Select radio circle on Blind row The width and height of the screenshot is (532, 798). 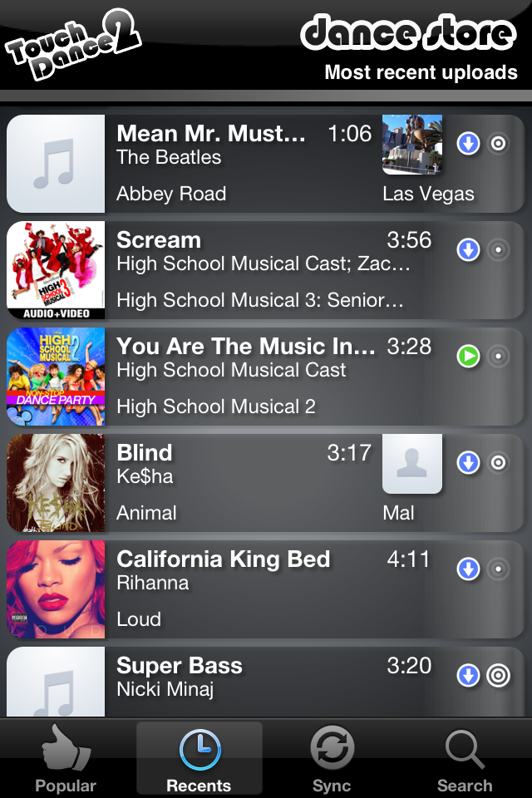tap(498, 463)
